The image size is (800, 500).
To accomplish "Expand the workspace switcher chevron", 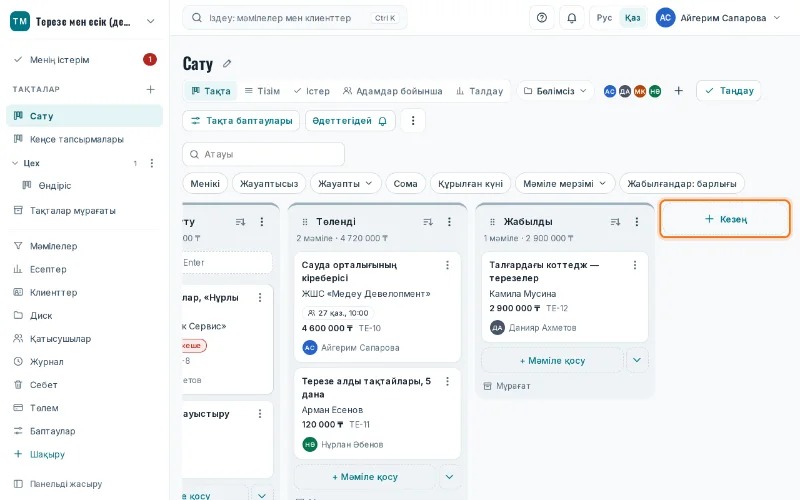I will pos(151,21).
